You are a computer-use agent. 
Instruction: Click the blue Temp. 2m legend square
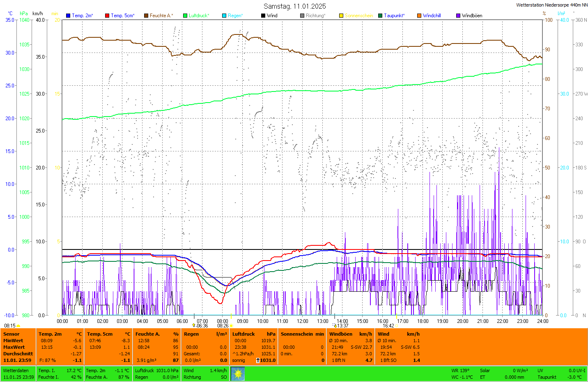(68, 16)
